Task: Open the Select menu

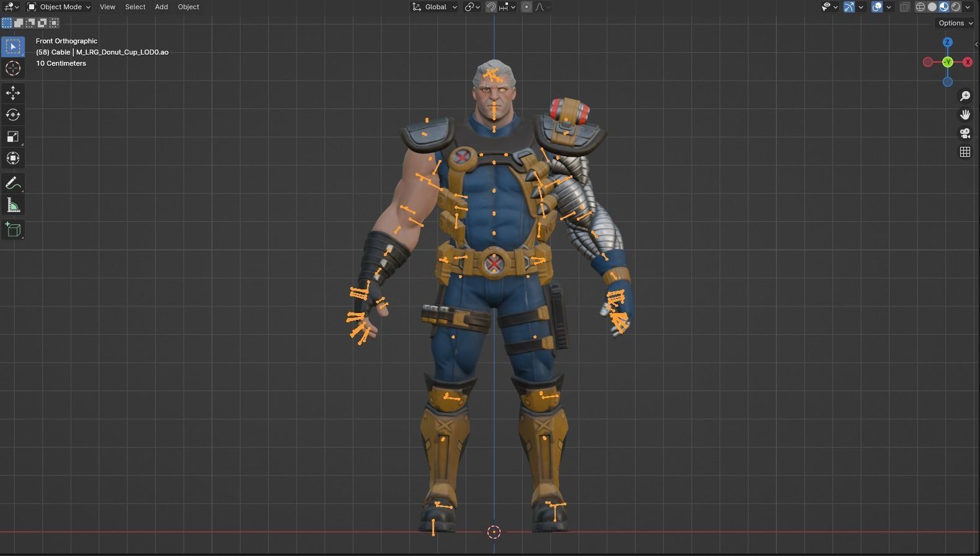Action: click(135, 7)
